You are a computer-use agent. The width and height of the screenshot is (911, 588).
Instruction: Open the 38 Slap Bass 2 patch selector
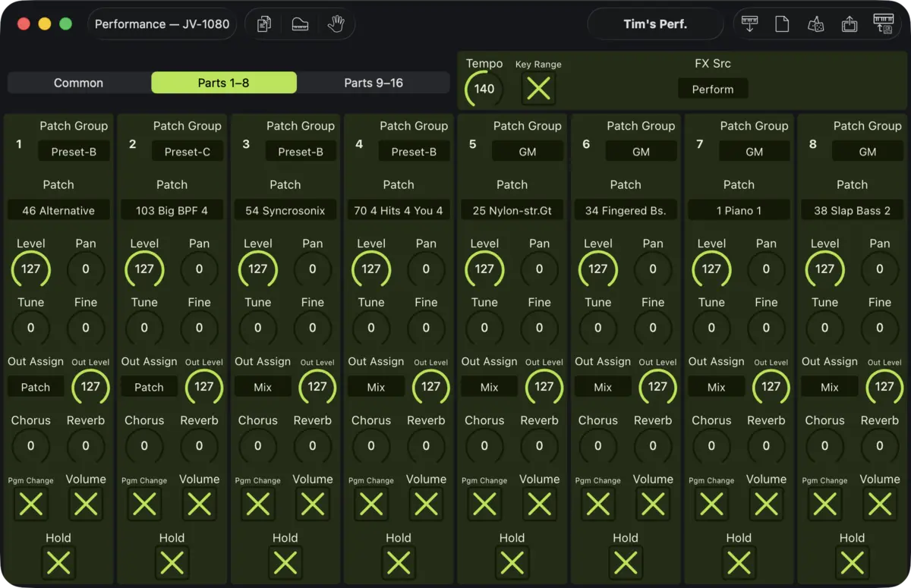pyautogui.click(x=852, y=210)
